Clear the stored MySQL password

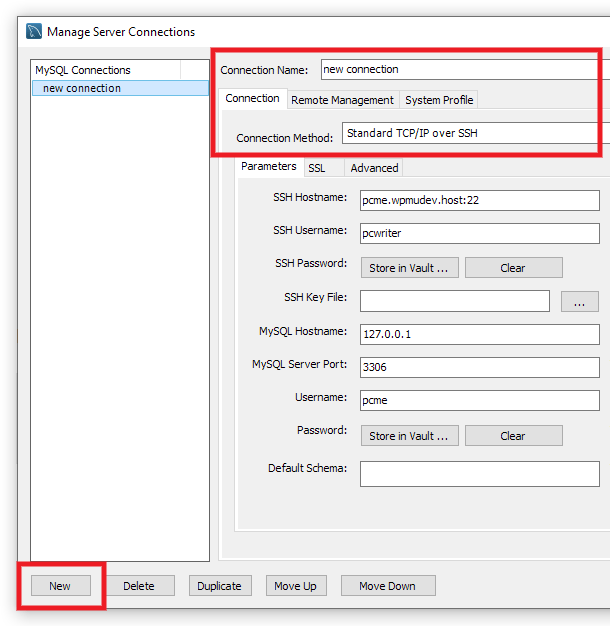coord(514,436)
